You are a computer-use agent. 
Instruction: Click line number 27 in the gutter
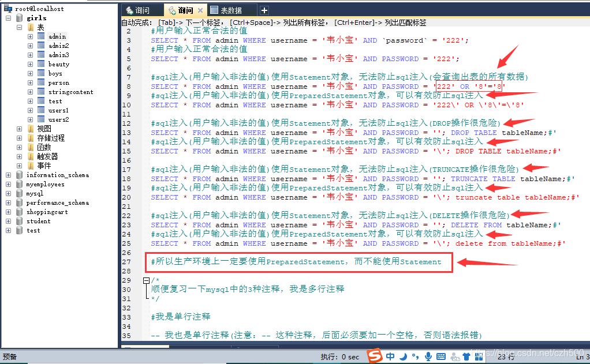(x=126, y=262)
